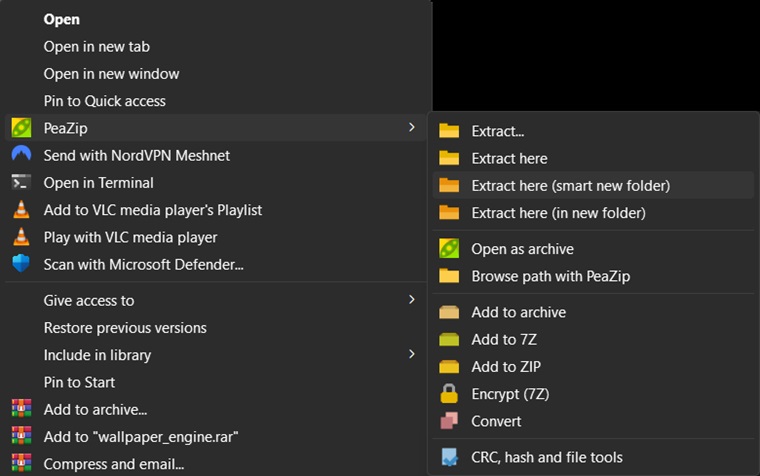
Task: Expand the Give access to submenu arrow
Action: pos(412,300)
